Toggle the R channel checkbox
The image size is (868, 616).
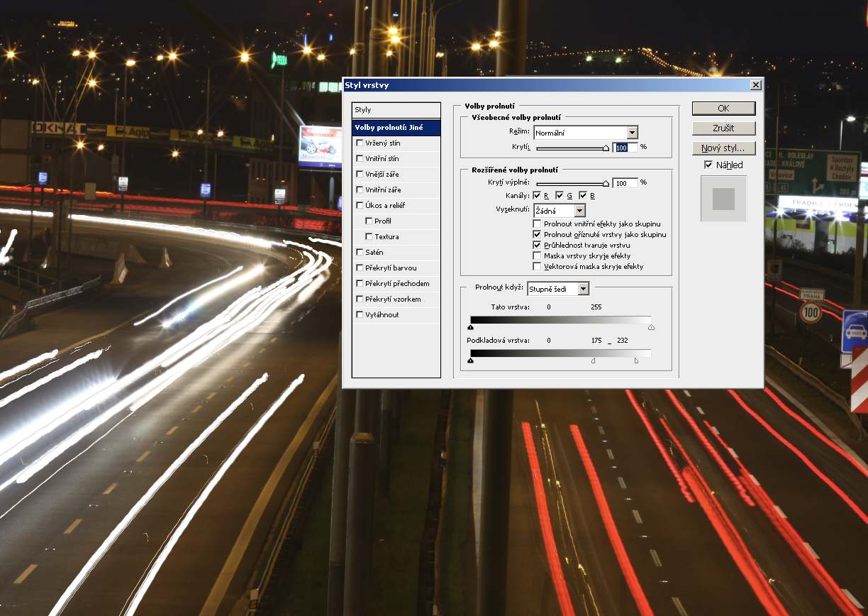(x=537, y=195)
